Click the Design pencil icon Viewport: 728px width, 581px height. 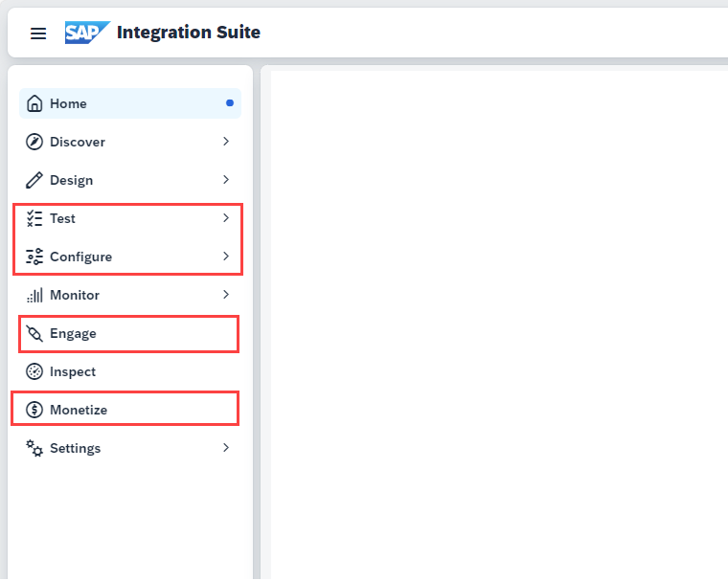click(x=34, y=180)
